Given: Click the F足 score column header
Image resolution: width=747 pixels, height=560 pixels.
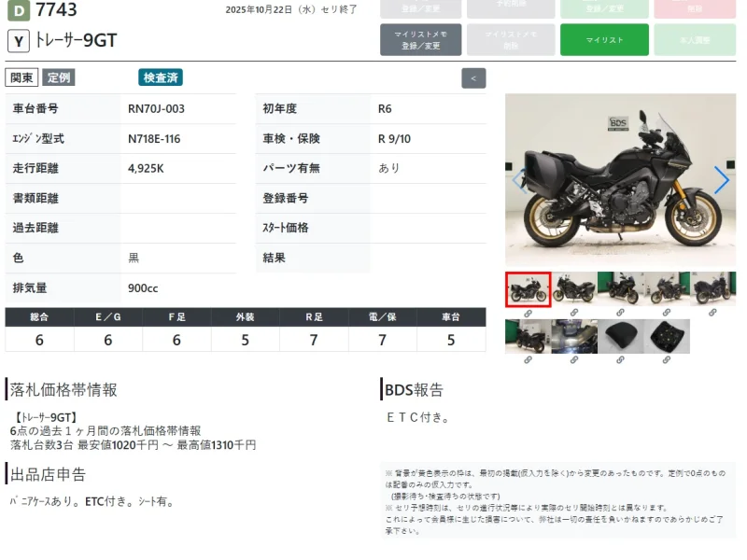Looking at the screenshot, I should coord(176,317).
